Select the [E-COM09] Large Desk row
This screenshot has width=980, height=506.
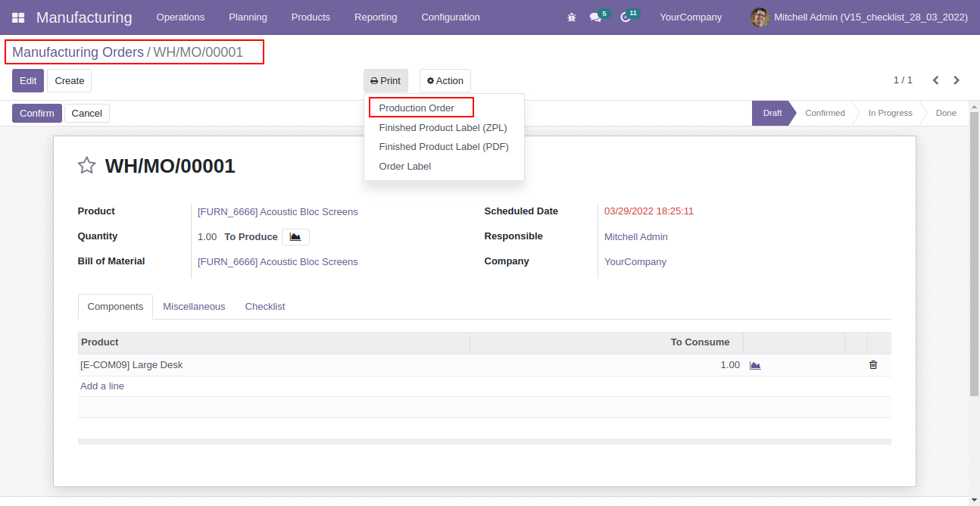click(x=485, y=365)
